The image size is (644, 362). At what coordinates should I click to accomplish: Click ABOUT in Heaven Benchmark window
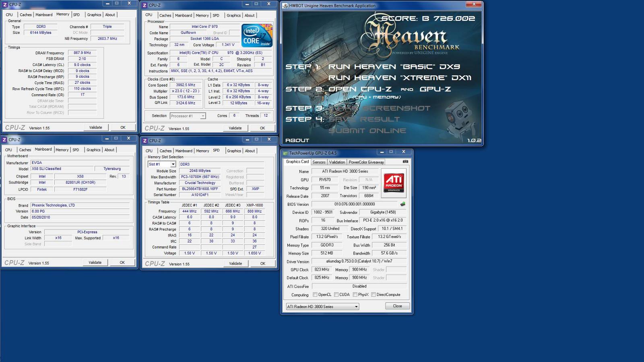(x=297, y=141)
